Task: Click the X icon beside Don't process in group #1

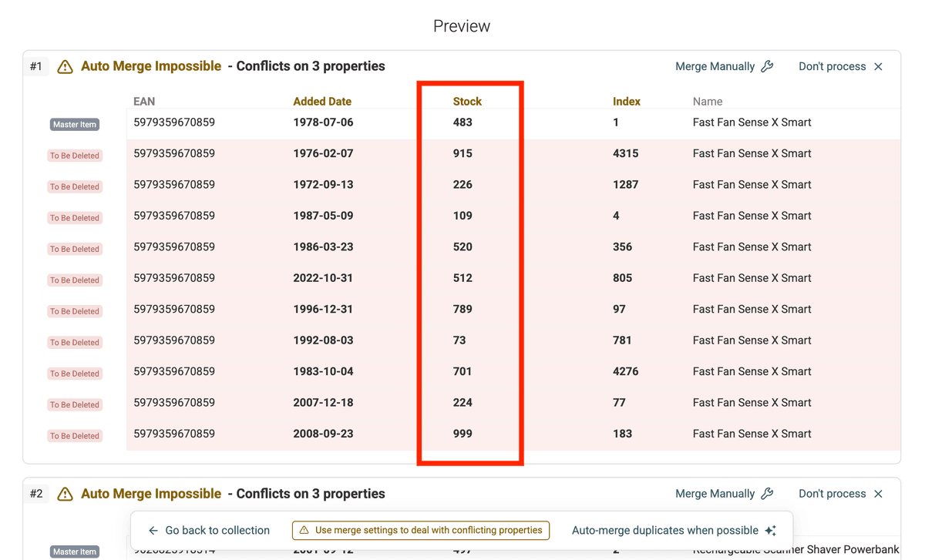Action: [x=878, y=66]
